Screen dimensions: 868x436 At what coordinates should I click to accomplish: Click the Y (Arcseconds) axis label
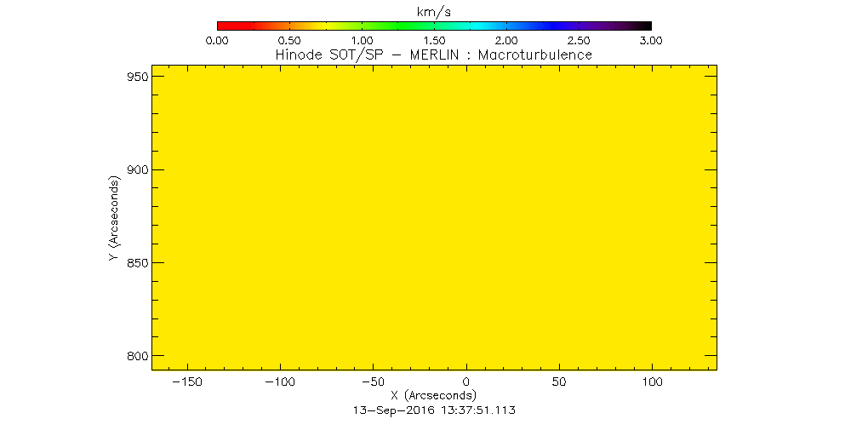(x=114, y=218)
